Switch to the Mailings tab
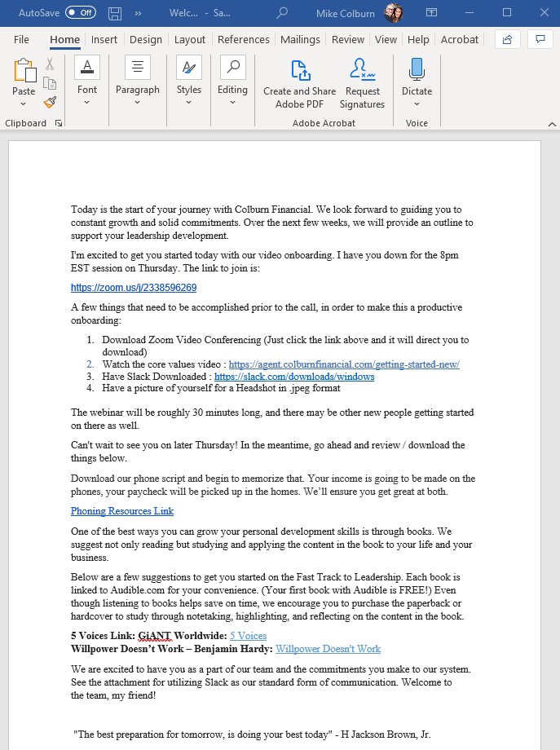Image resolution: width=560 pixels, height=750 pixels. 300,39
